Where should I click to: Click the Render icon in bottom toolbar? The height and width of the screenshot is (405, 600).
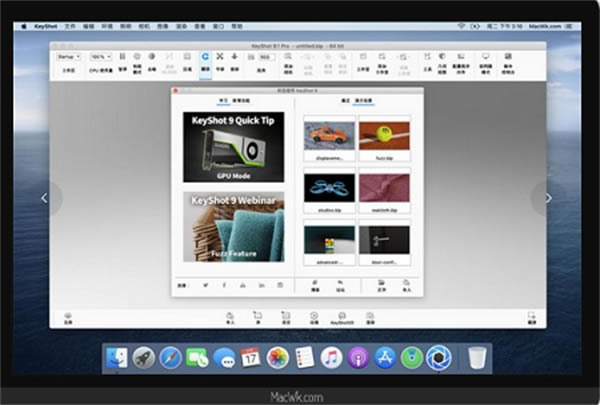pyautogui.click(x=370, y=318)
